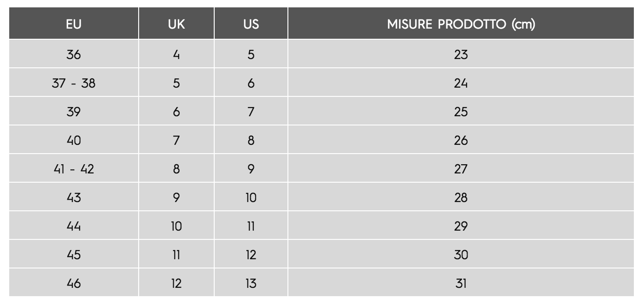Image resolution: width=644 pixels, height=298 pixels.
Task: Click the 30 cm measurement cell
Action: pos(461,255)
